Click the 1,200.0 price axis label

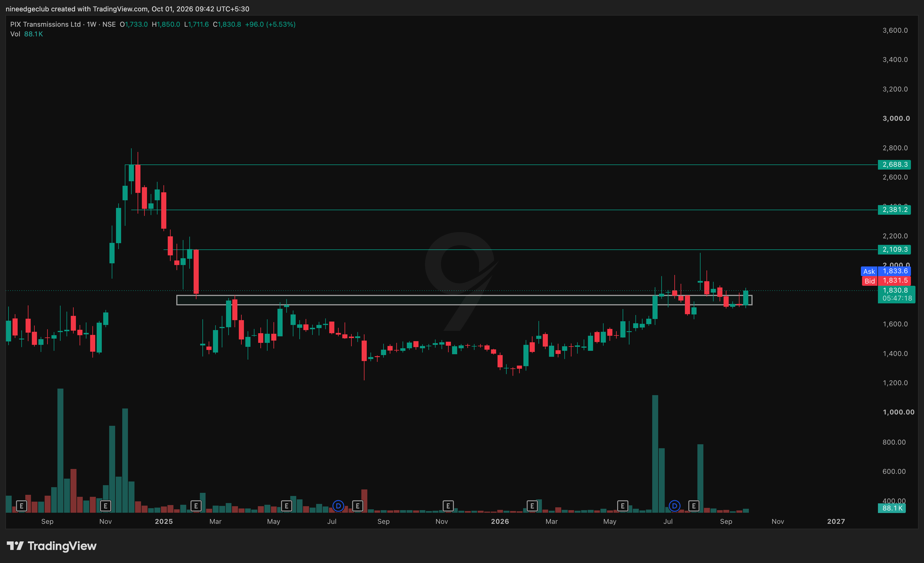[895, 383]
